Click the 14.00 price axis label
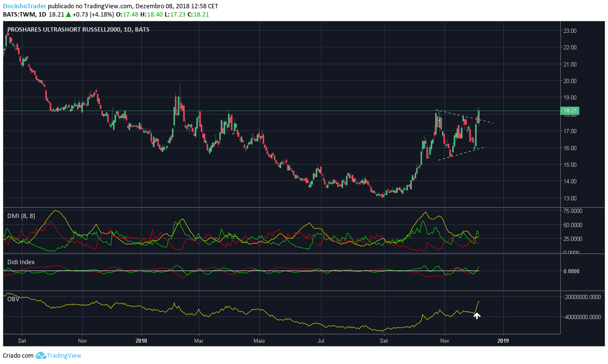The width and height of the screenshot is (608, 364). pos(570,182)
